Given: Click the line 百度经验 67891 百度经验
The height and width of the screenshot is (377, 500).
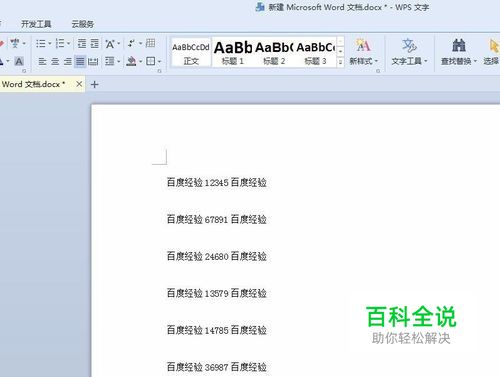Looking at the screenshot, I should coord(217,219).
